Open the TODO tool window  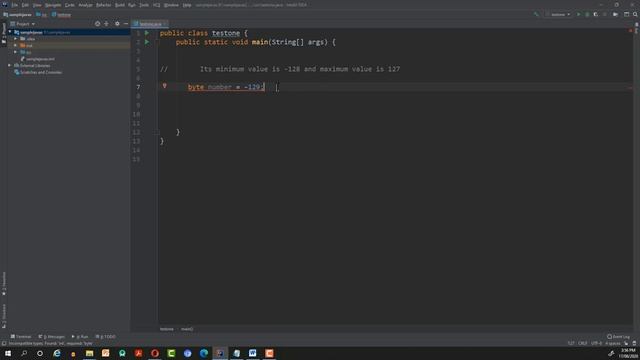pyautogui.click(x=105, y=337)
